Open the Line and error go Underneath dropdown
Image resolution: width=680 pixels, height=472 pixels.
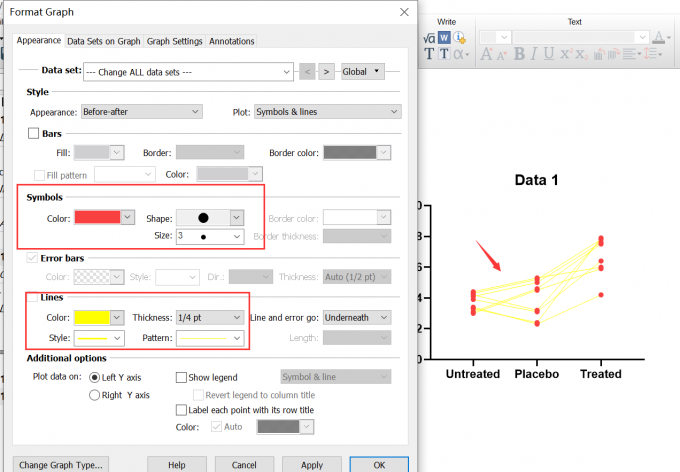(x=357, y=318)
